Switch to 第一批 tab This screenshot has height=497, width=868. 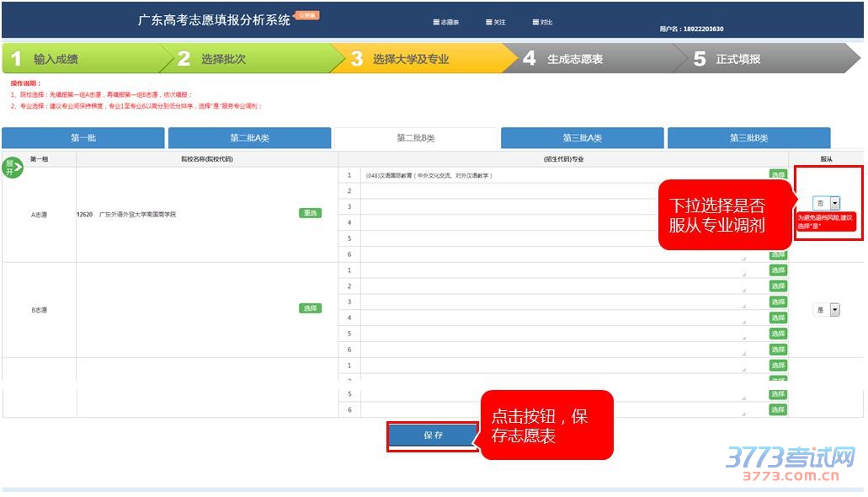coord(83,138)
